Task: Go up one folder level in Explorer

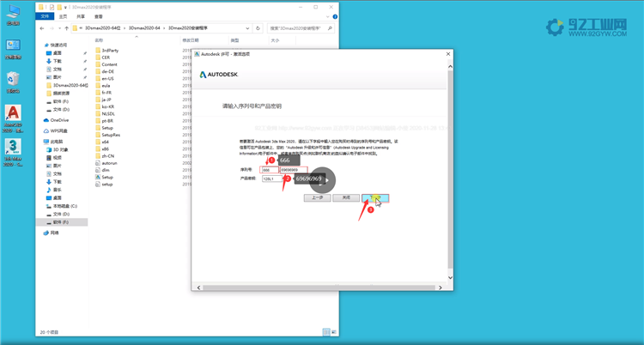Action: (66, 28)
